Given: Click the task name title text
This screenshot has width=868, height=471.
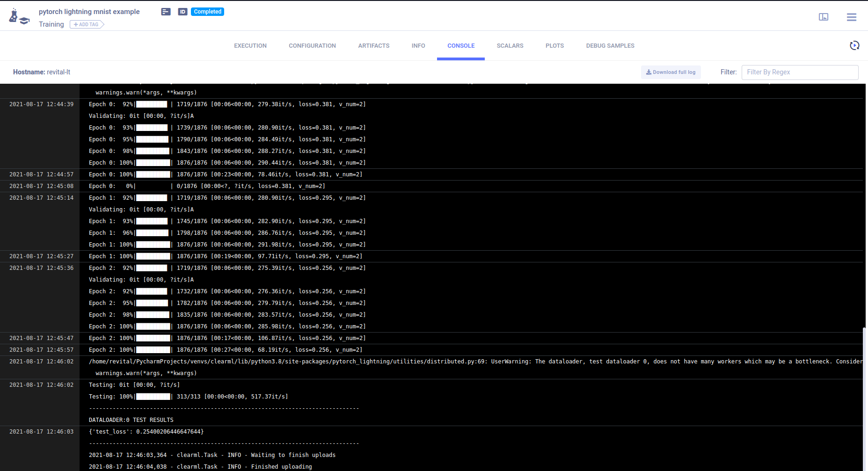Looking at the screenshot, I should coord(89,12).
